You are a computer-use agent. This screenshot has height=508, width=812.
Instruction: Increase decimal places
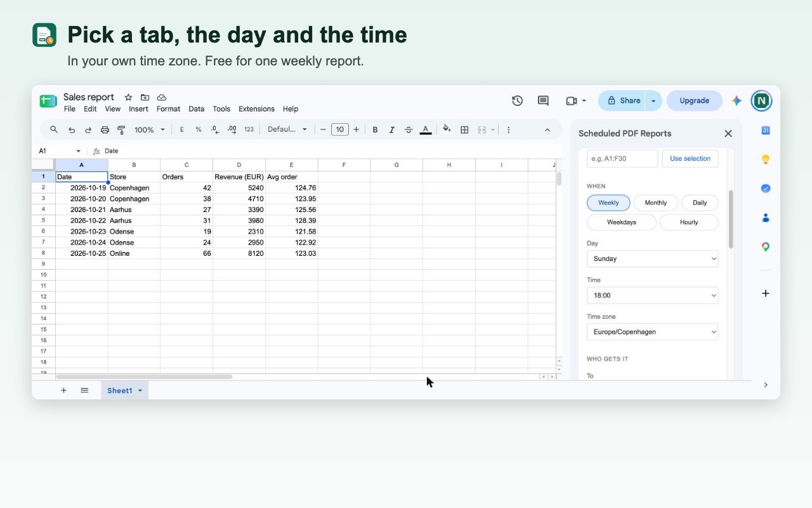click(232, 130)
